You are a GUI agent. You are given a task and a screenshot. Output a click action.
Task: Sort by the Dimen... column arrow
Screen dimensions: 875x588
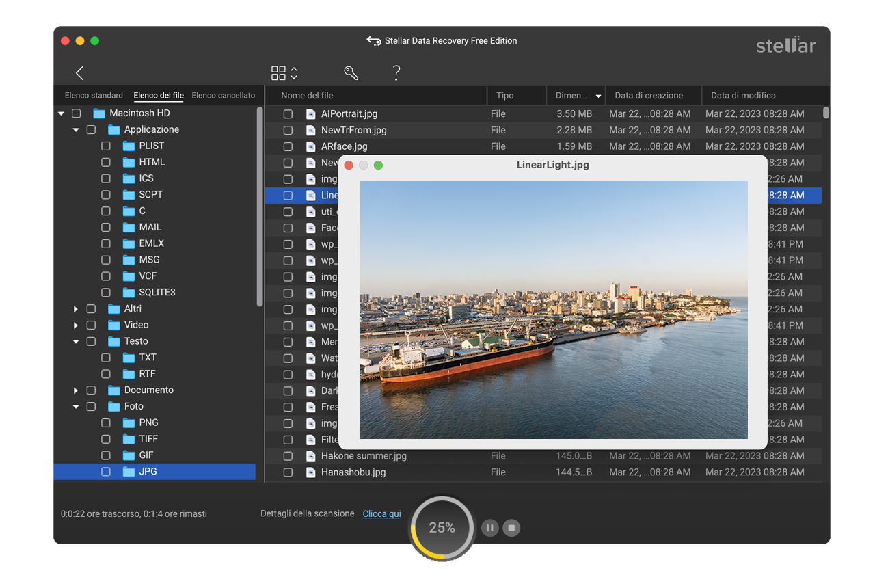pyautogui.click(x=599, y=96)
